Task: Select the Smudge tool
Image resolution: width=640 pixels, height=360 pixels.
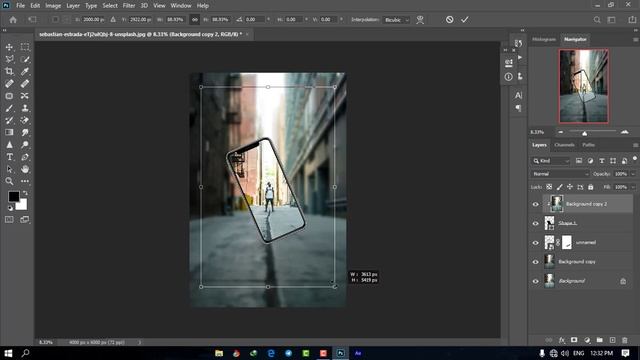Action: click(x=25, y=132)
